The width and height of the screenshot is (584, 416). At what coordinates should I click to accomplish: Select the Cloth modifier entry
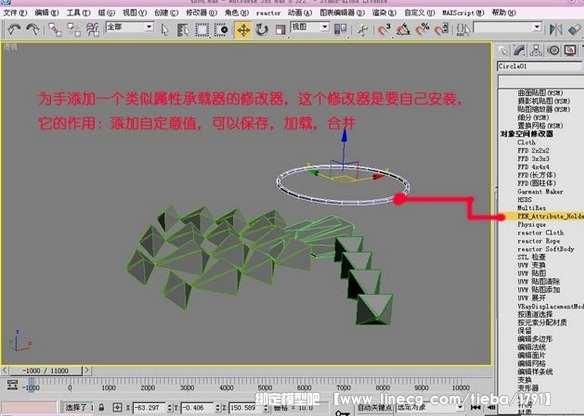(x=526, y=142)
